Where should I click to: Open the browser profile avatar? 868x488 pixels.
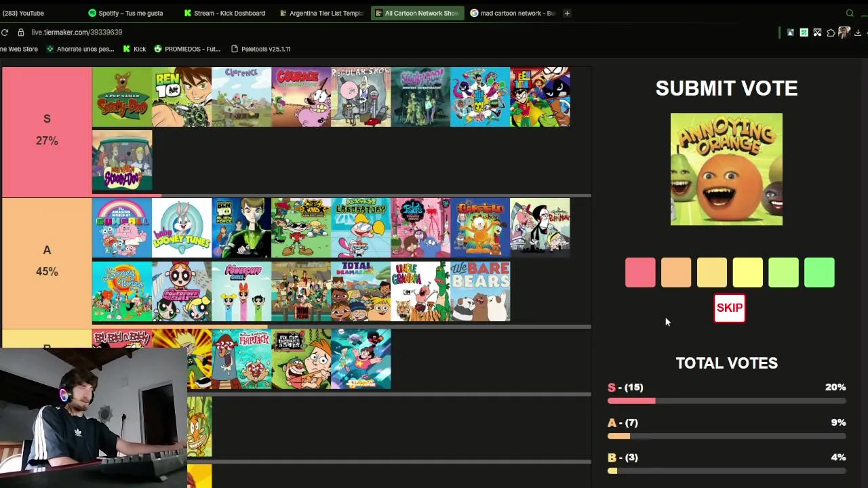point(844,33)
